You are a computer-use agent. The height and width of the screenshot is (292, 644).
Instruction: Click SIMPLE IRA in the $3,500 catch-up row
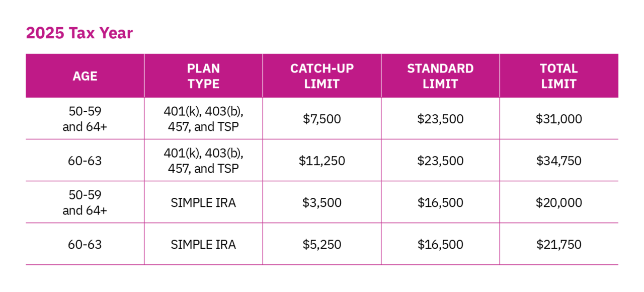point(203,202)
